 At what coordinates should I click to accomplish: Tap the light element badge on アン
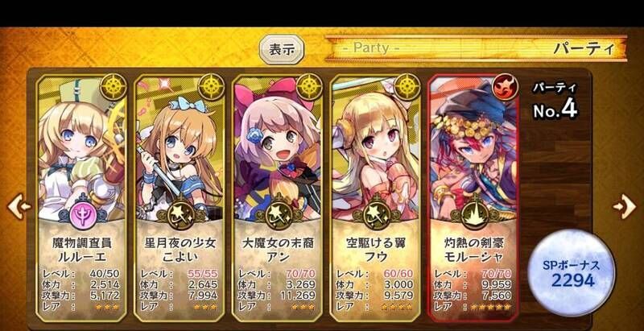coord(309,87)
